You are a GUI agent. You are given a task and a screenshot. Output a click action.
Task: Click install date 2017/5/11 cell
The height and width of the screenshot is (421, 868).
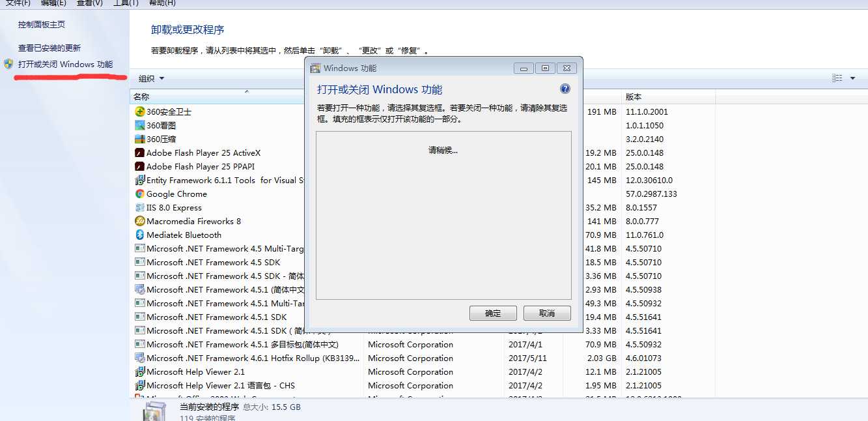pyautogui.click(x=527, y=358)
